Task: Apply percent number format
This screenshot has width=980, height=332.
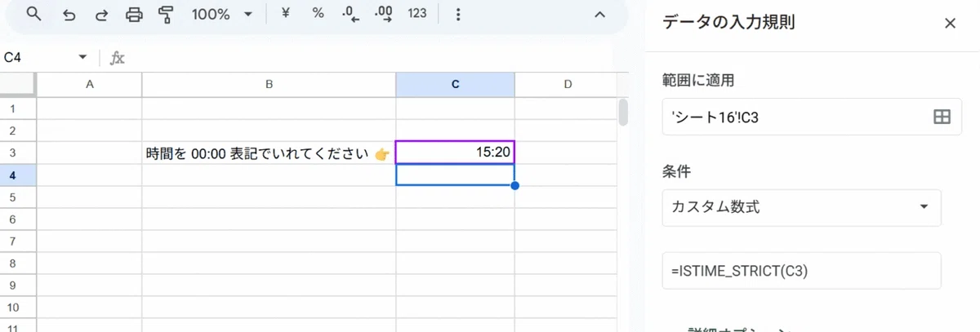Action: click(x=318, y=14)
